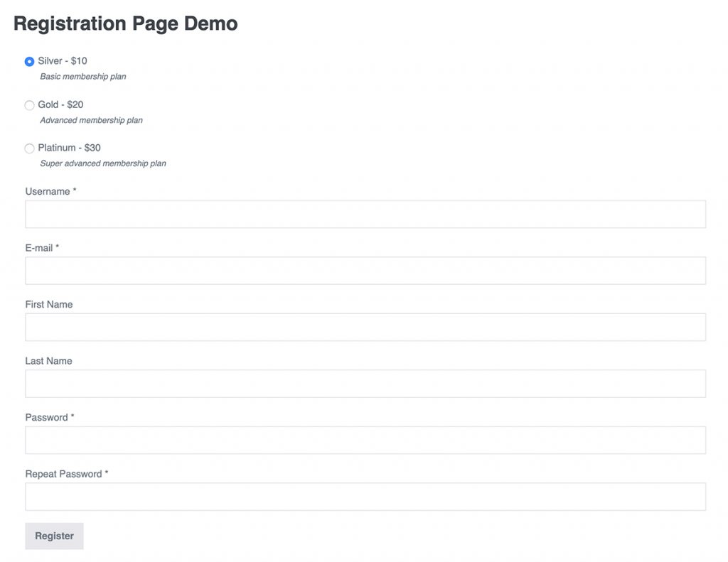Click the "Repeat Password *" field label
The height and width of the screenshot is (562, 728).
[66, 474]
